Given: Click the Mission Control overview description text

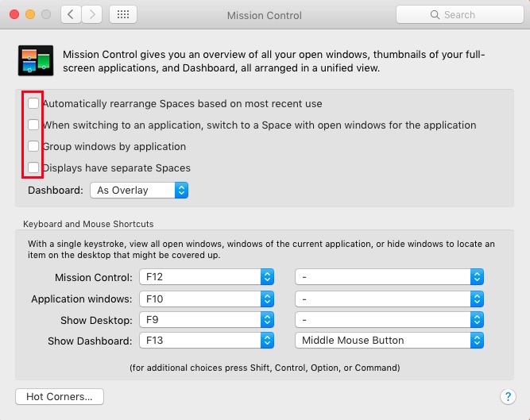Looking at the screenshot, I should (x=274, y=61).
